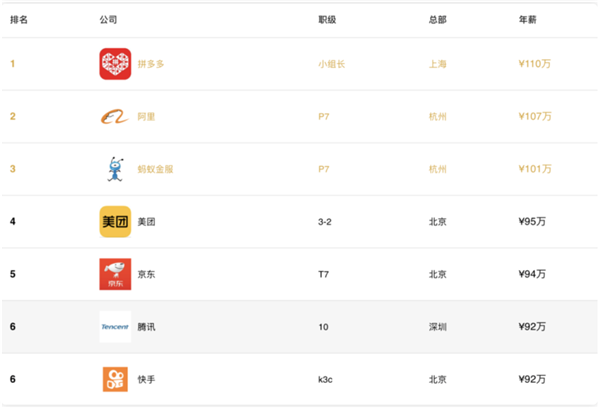The height and width of the screenshot is (408, 600).
Task: Select the 美团 company name
Action: click(x=145, y=221)
